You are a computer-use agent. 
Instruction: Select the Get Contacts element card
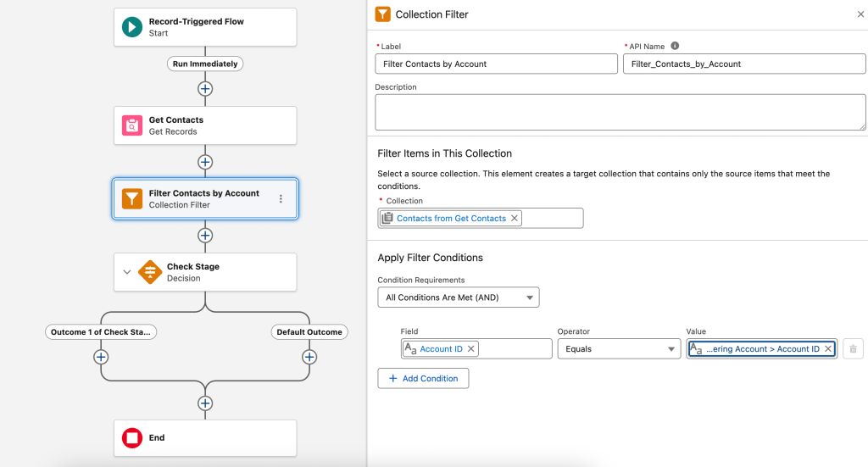click(205, 125)
